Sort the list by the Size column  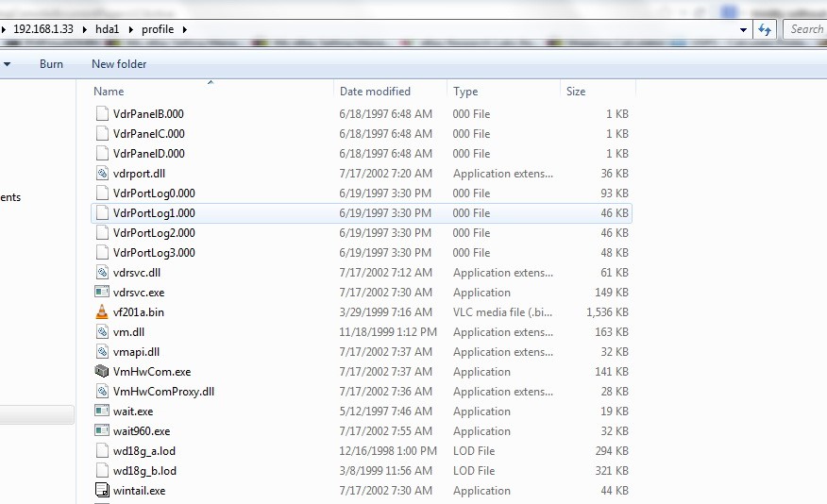[x=576, y=92]
